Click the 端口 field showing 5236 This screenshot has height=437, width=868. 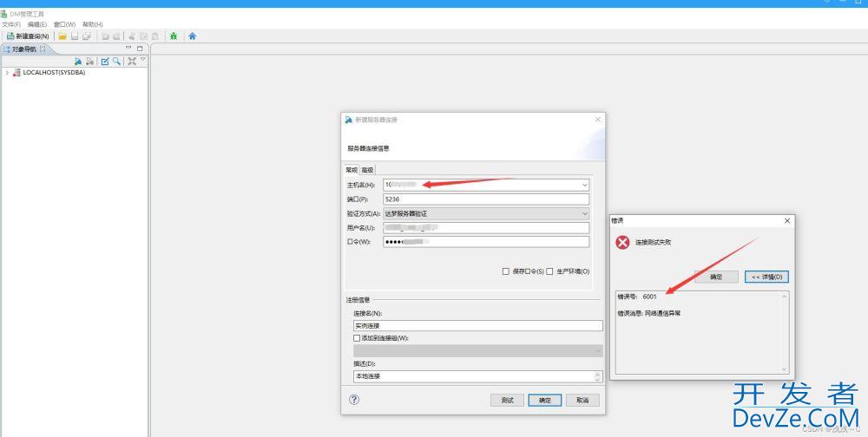pyautogui.click(x=486, y=199)
